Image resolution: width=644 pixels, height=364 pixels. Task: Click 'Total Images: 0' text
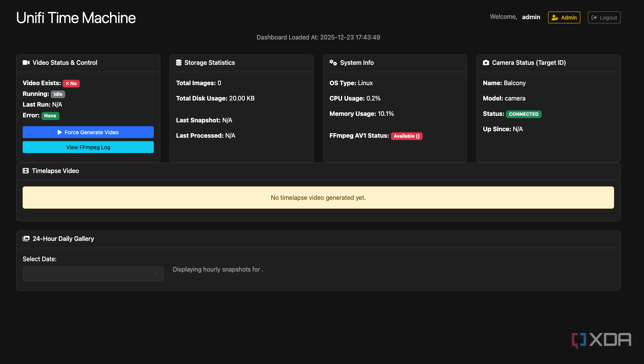[199, 83]
